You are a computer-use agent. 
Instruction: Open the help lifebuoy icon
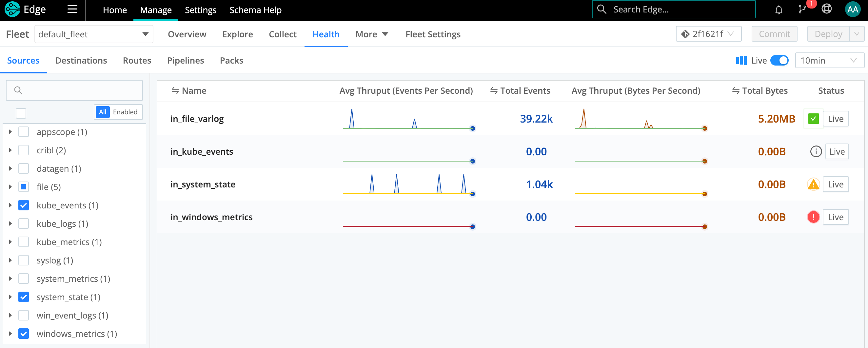pos(827,9)
